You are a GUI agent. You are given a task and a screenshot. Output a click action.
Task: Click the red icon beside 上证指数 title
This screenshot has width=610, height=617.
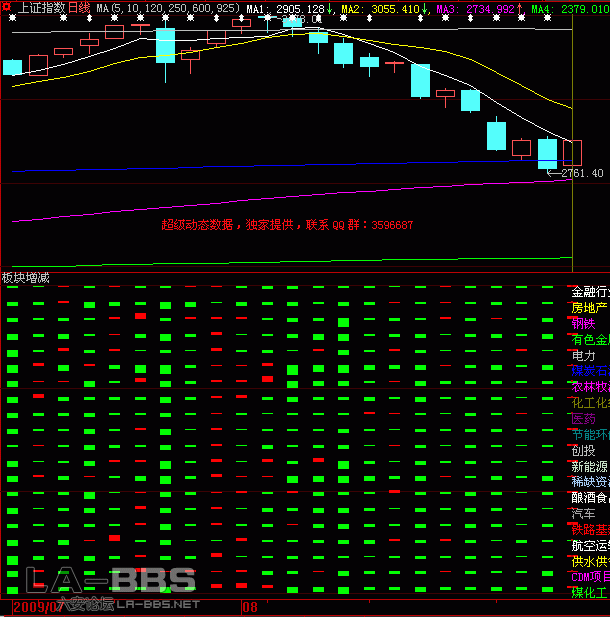[7, 8]
